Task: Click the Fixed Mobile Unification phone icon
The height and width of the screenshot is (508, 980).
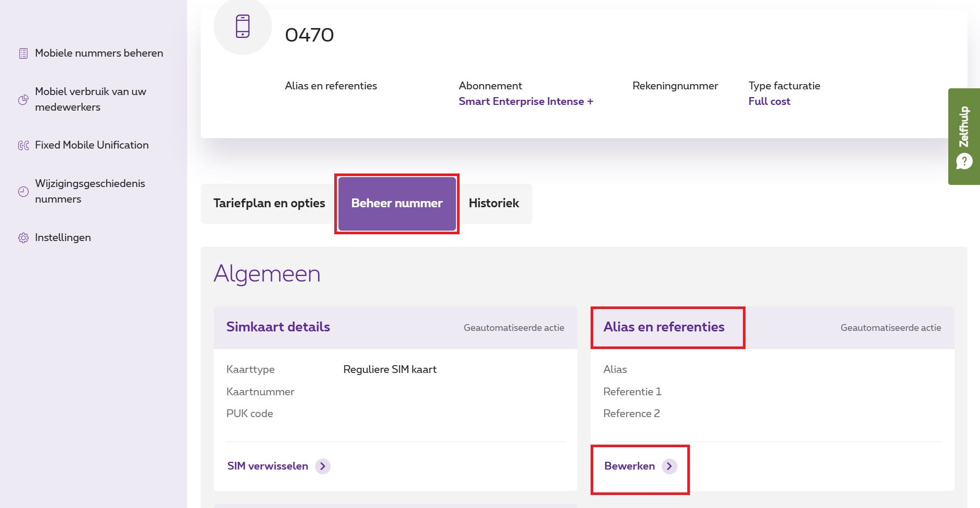Action: (x=23, y=145)
